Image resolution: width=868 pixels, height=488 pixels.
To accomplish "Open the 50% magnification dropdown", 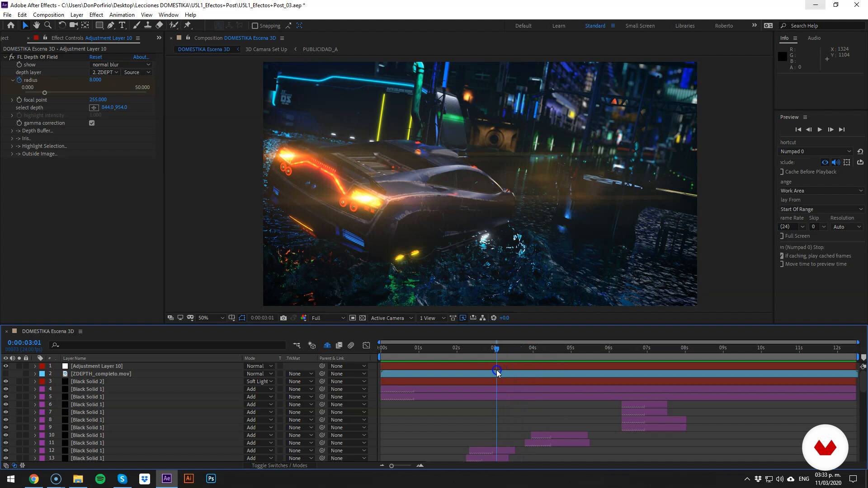I will click(211, 318).
